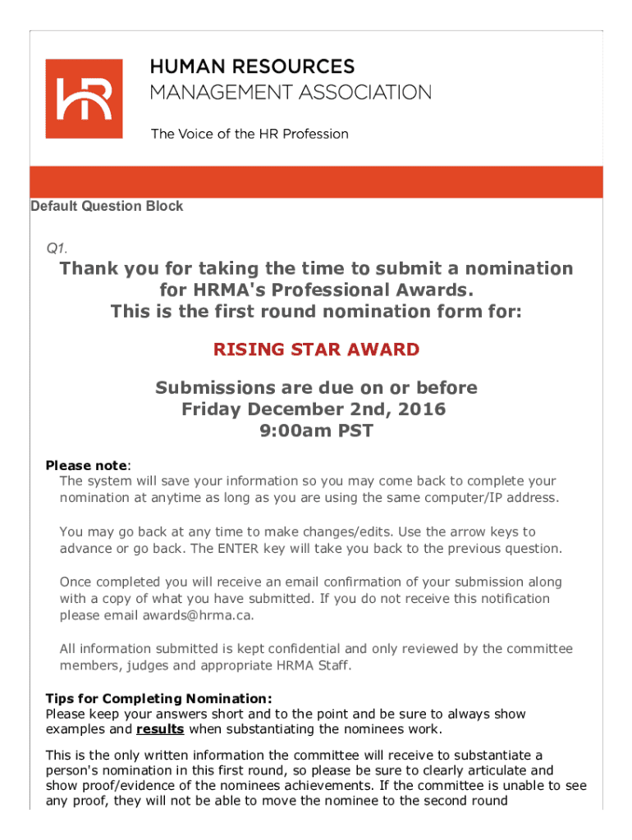Click the underlined word "results"
Screen dimensions: 632x840
[x=159, y=729]
